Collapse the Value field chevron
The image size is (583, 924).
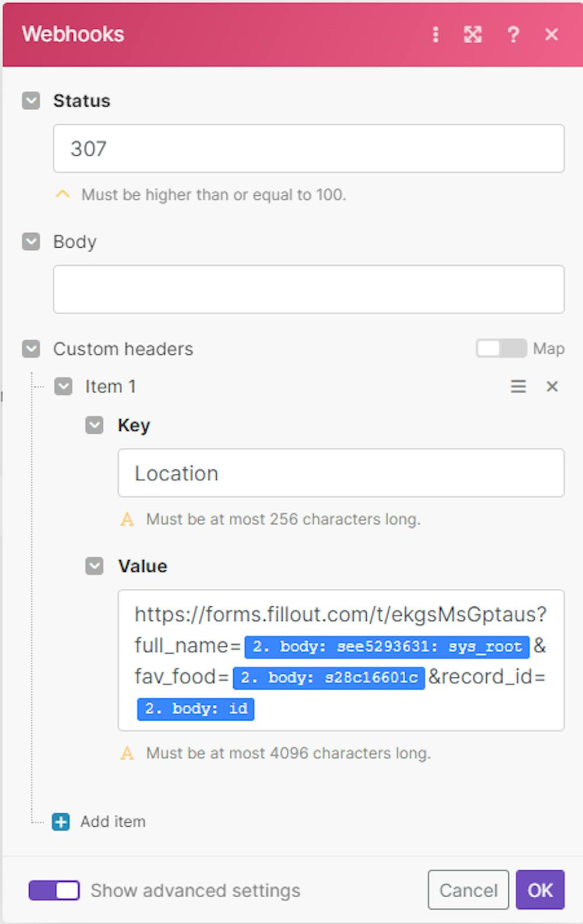click(94, 566)
